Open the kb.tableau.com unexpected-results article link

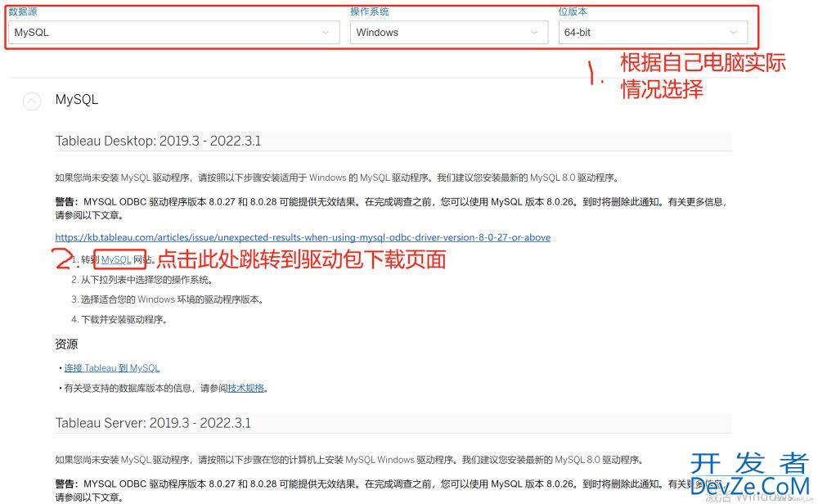pyautogui.click(x=303, y=237)
